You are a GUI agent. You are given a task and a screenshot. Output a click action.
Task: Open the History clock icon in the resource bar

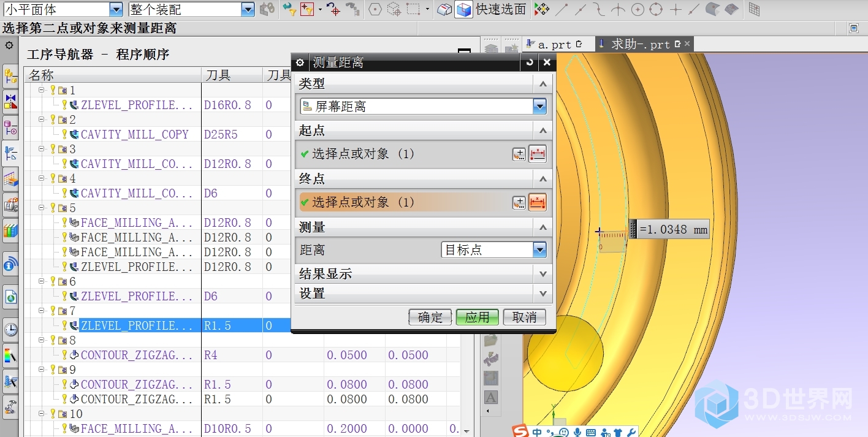point(10,330)
